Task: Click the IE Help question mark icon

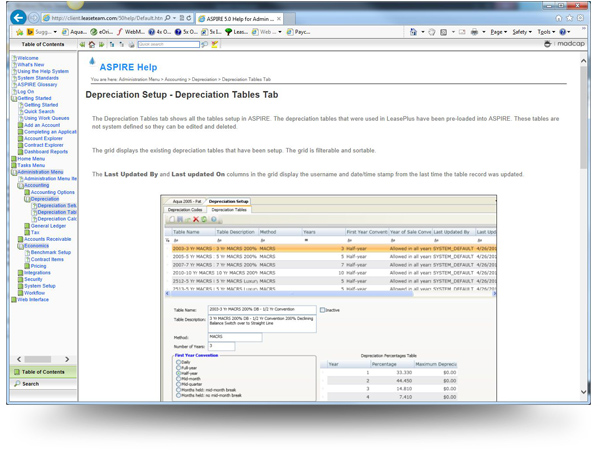Action: coord(562,32)
